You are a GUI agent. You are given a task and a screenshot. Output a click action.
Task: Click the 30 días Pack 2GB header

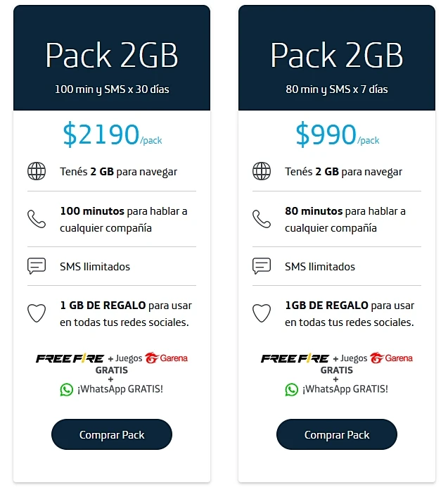(112, 56)
